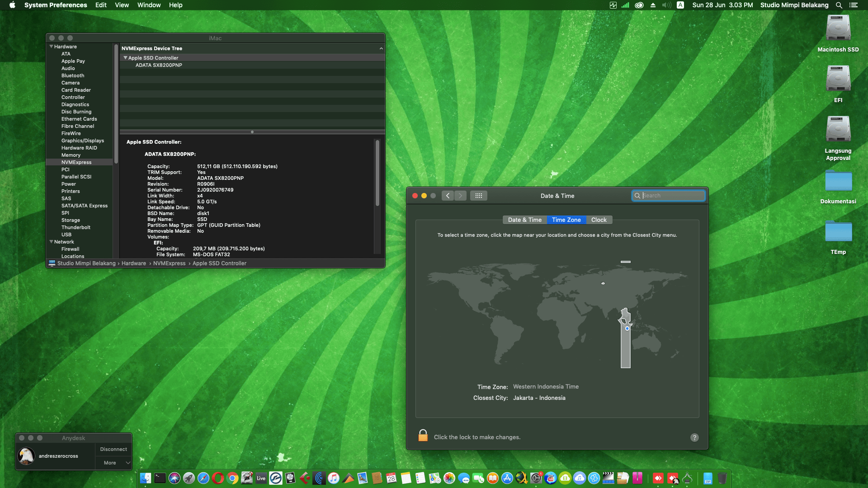868x488 pixels.
Task: Open Spotlight search in menu bar
Action: (839, 5)
